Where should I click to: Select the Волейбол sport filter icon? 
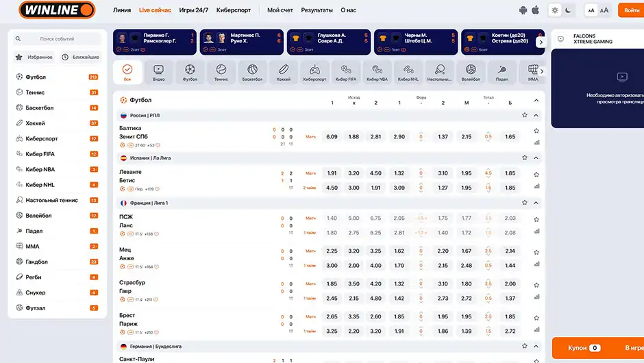coord(470,73)
